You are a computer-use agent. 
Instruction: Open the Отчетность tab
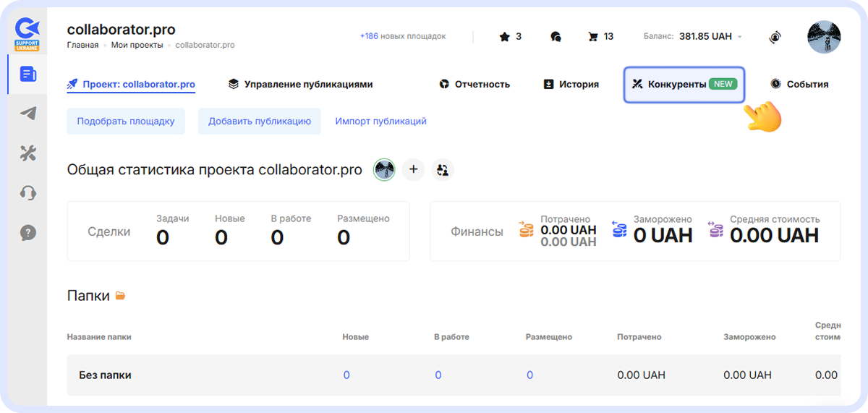point(475,84)
